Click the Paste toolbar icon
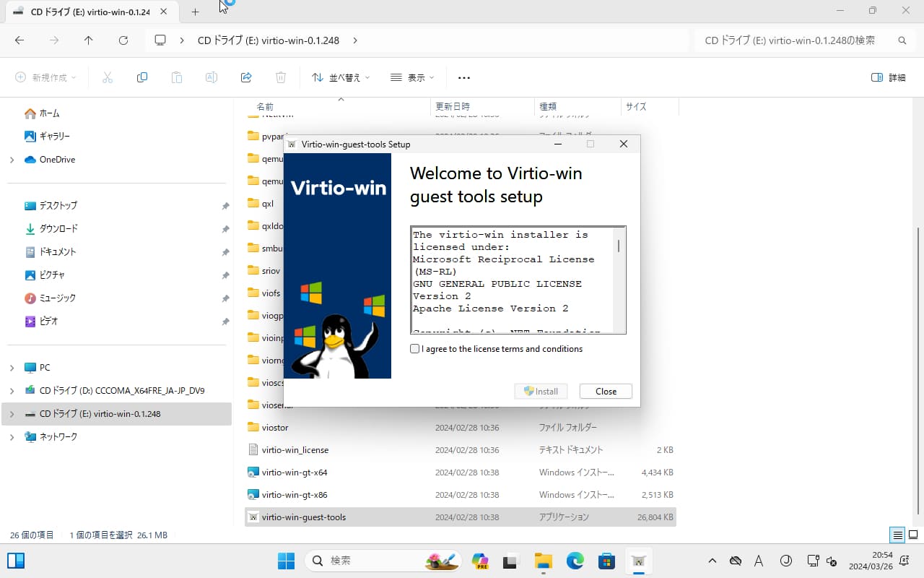 click(x=177, y=77)
